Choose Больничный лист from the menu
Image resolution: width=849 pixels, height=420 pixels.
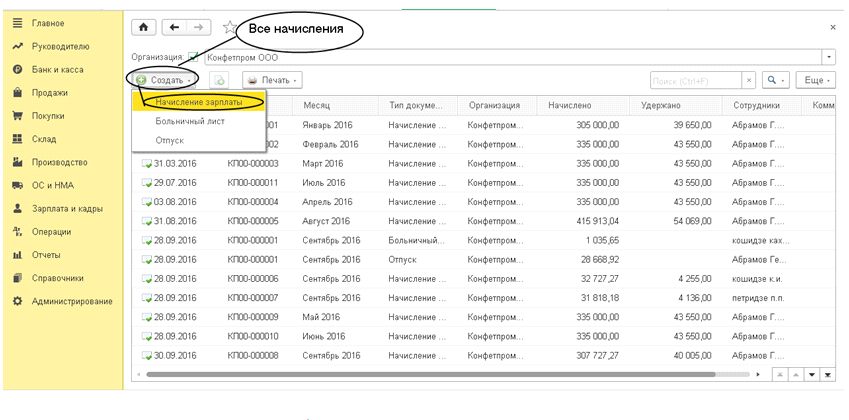190,121
